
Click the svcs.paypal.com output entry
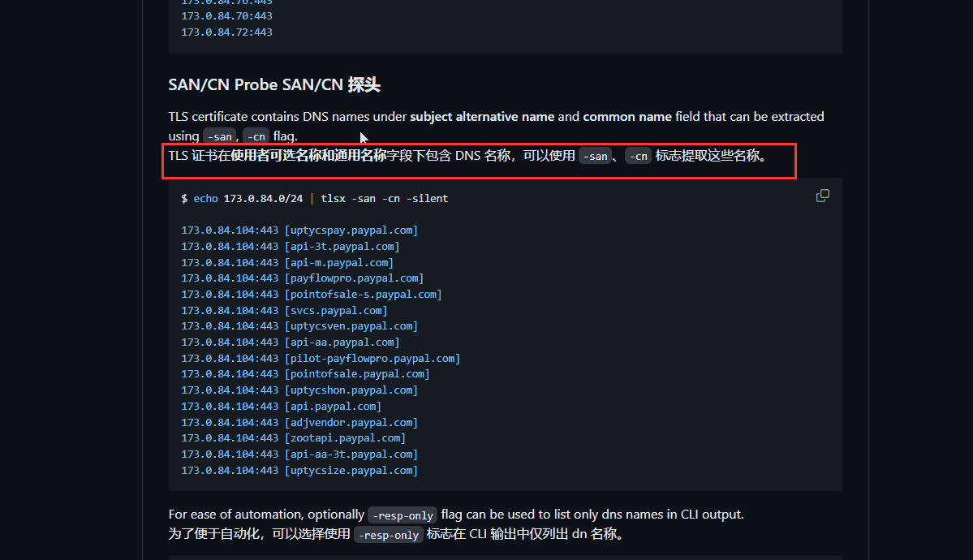click(335, 311)
